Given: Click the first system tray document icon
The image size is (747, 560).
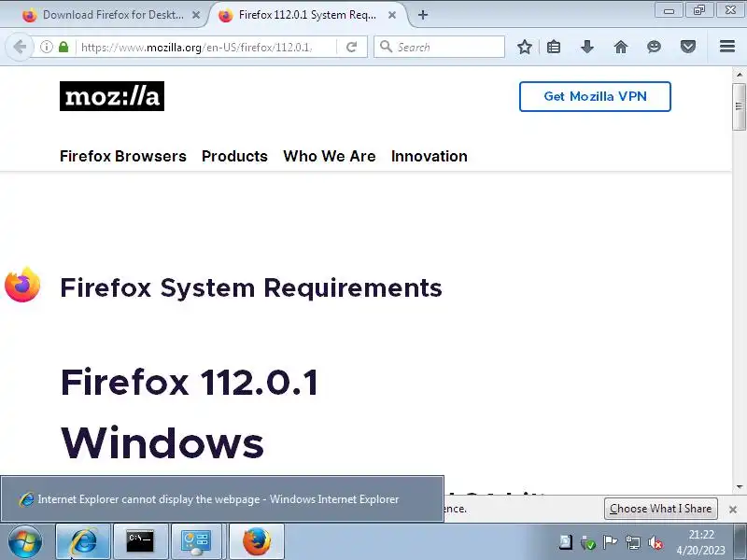Looking at the screenshot, I should coord(566,542).
